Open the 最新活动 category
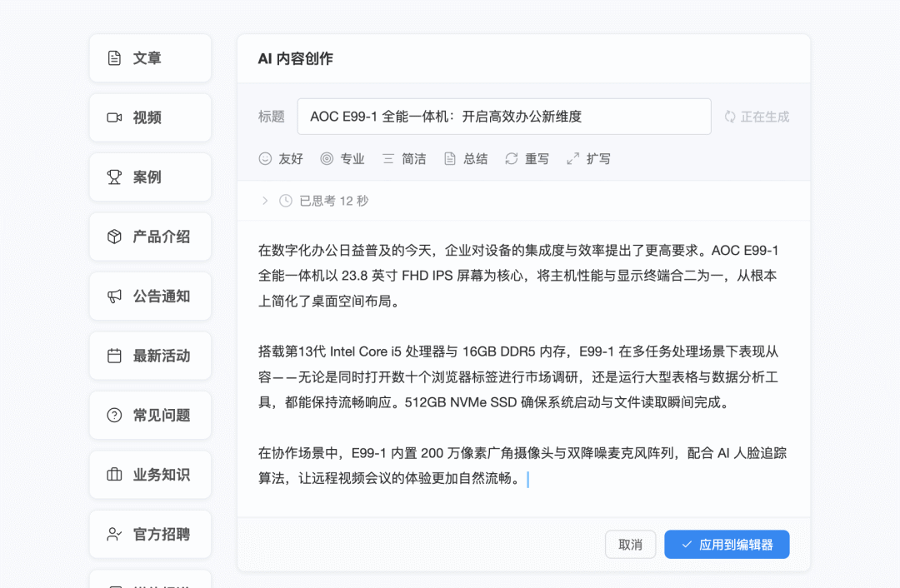Screen dimensions: 900x588 pos(150,356)
